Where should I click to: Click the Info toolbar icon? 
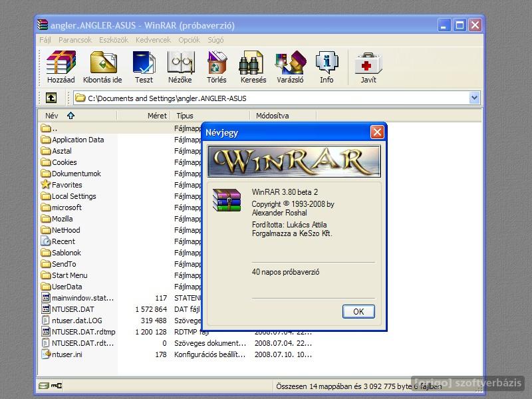point(327,67)
